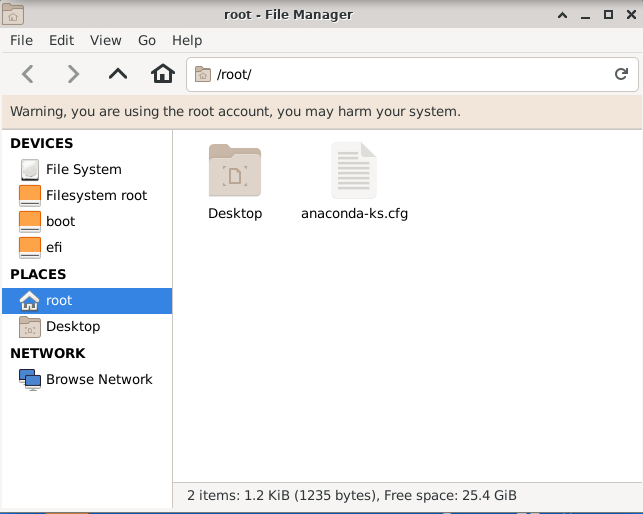Select root under Places
This screenshot has width=643, height=514.
pyautogui.click(x=59, y=300)
